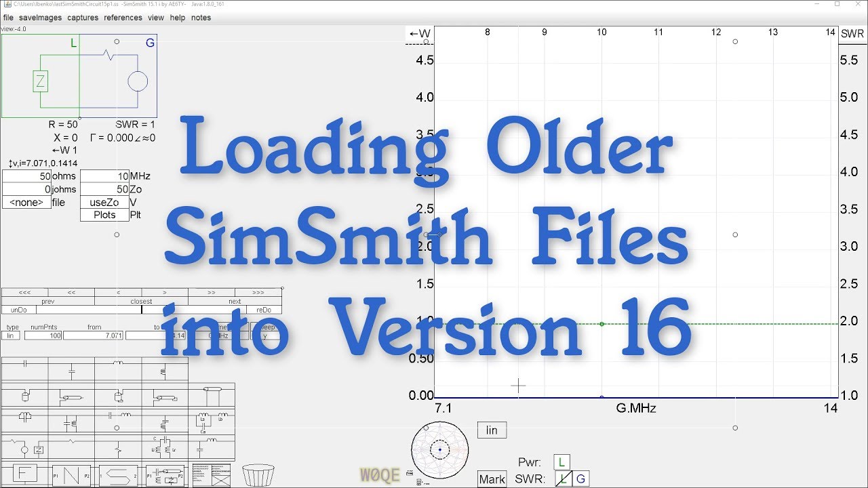Open the notes menu
Image resolution: width=868 pixels, height=488 pixels.
pos(201,18)
